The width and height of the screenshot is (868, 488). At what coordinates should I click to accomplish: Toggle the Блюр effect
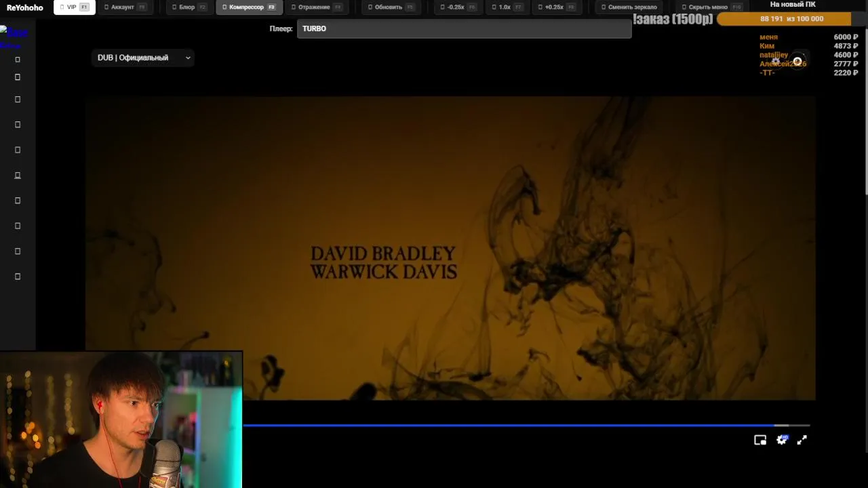coord(189,7)
